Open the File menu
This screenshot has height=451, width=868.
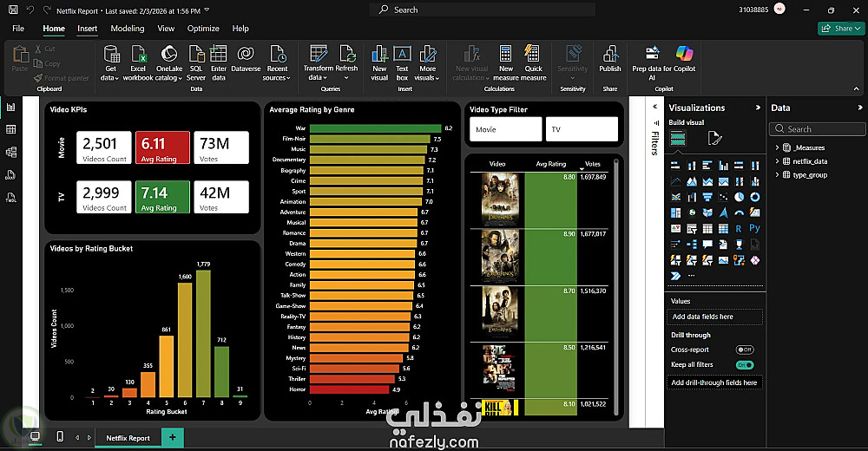pyautogui.click(x=18, y=29)
